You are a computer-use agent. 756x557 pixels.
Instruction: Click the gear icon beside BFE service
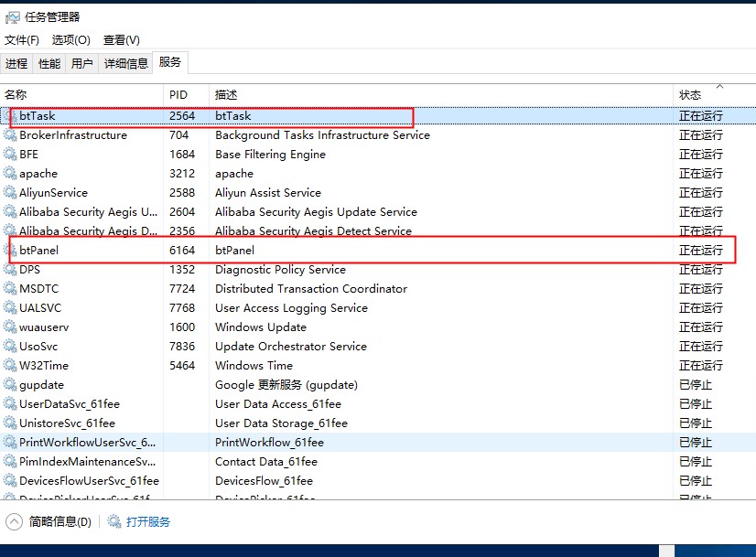point(10,155)
